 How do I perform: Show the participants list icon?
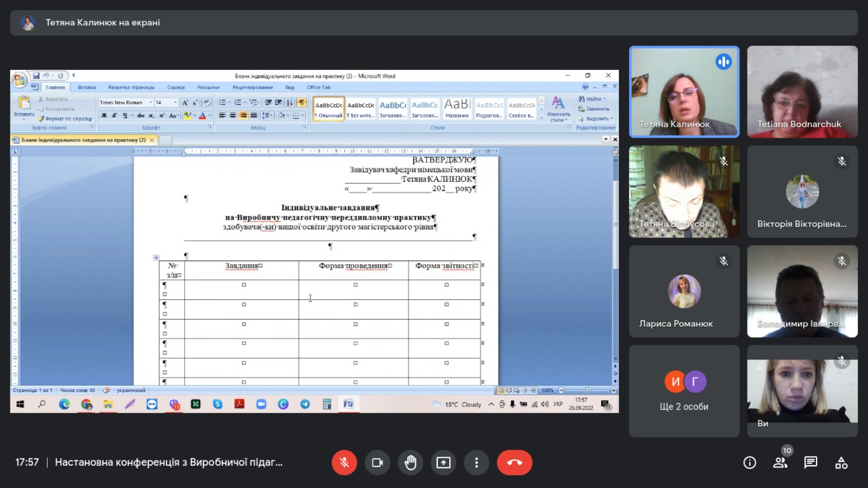click(x=780, y=463)
